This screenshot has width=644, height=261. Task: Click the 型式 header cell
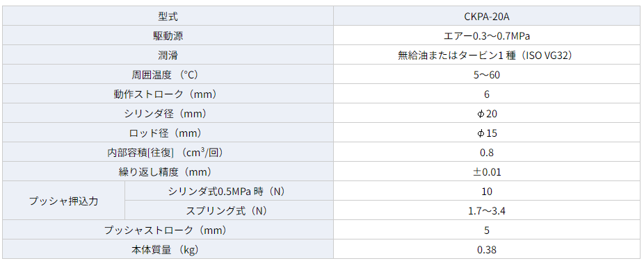pyautogui.click(x=168, y=16)
